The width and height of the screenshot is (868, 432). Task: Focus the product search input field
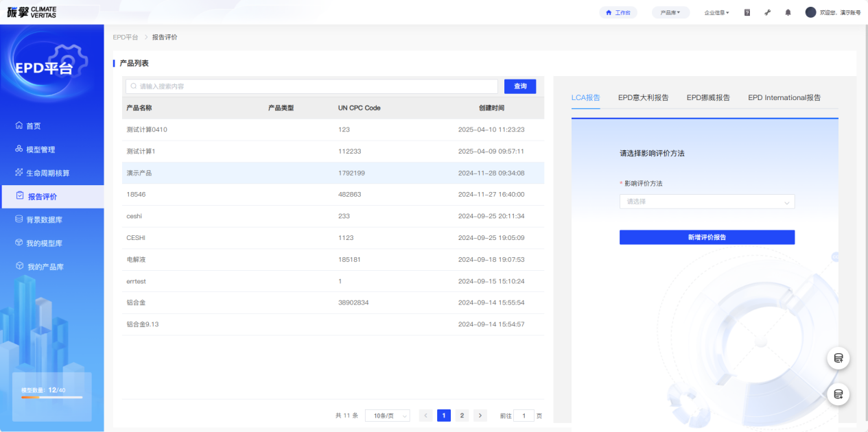[x=312, y=86]
